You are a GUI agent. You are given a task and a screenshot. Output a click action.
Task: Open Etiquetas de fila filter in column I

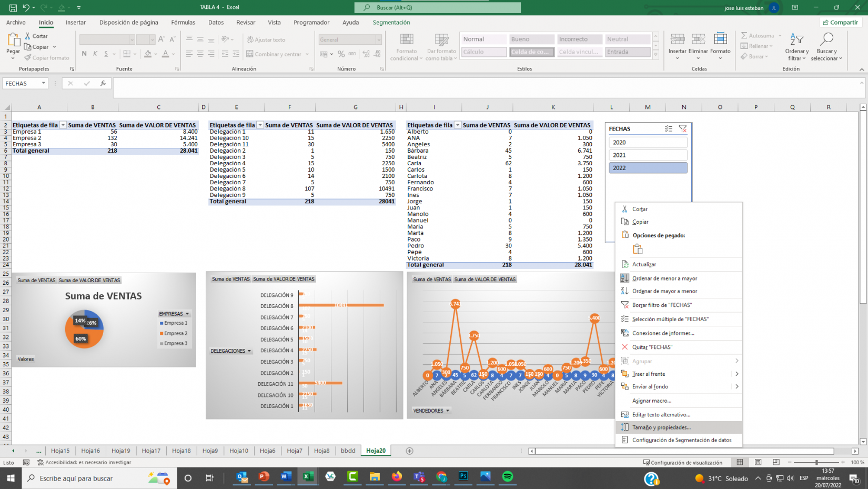click(x=458, y=125)
